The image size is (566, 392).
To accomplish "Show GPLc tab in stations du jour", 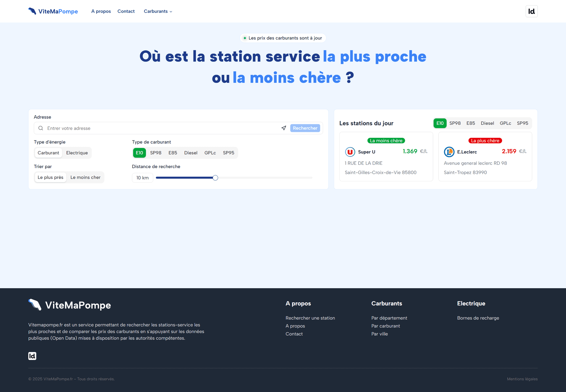I will click(505, 123).
